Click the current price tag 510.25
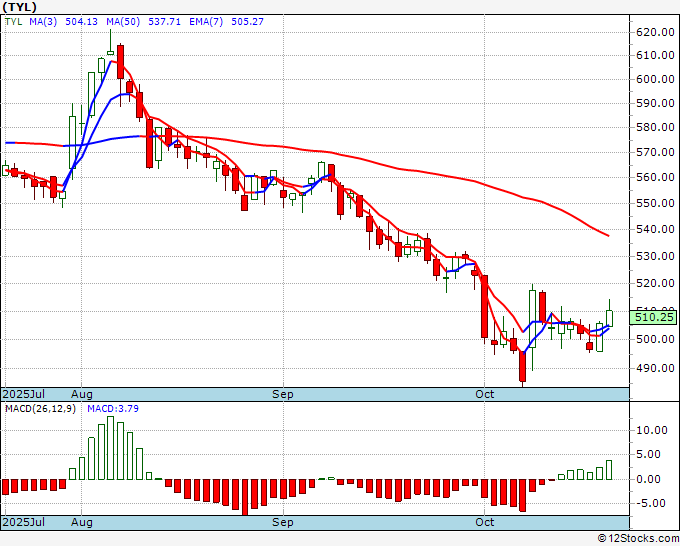Image resolution: width=680 pixels, height=546 pixels. click(654, 317)
